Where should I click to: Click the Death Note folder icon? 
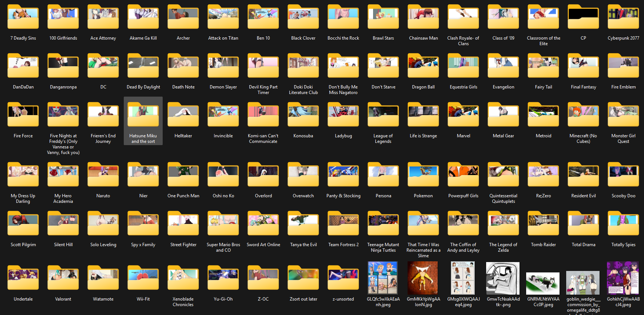(183, 66)
